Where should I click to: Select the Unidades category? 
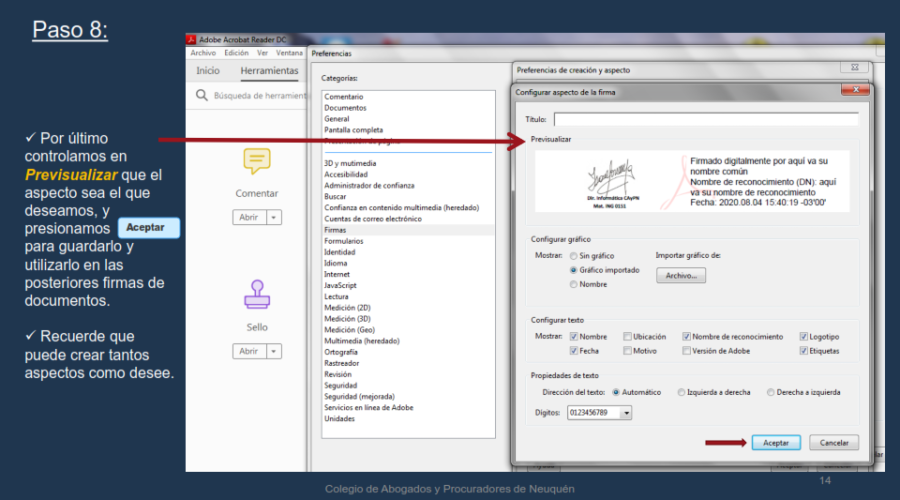[339, 419]
